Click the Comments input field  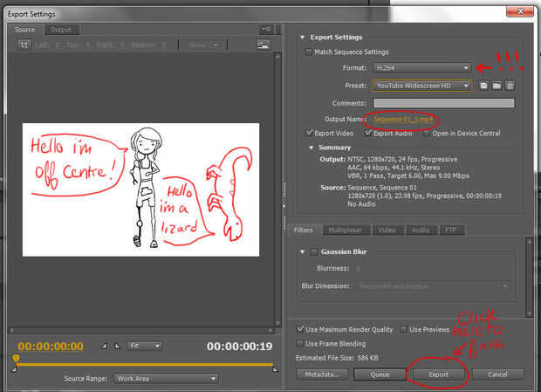click(x=443, y=103)
